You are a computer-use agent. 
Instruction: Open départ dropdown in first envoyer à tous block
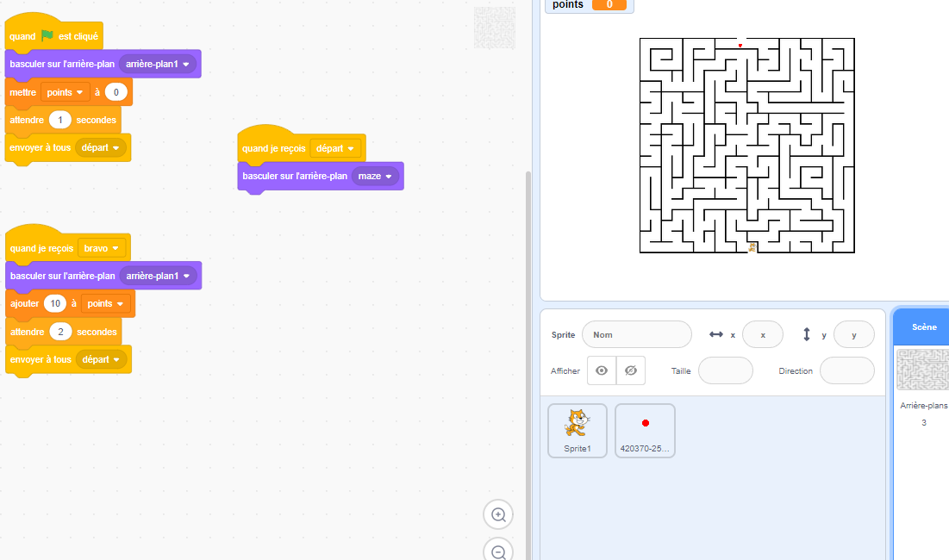[x=101, y=147]
